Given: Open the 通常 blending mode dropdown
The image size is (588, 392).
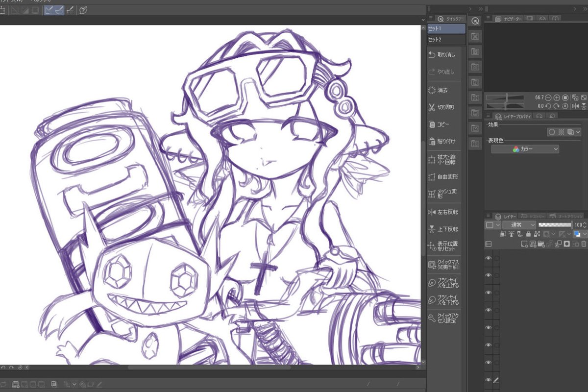Looking at the screenshot, I should point(519,225).
